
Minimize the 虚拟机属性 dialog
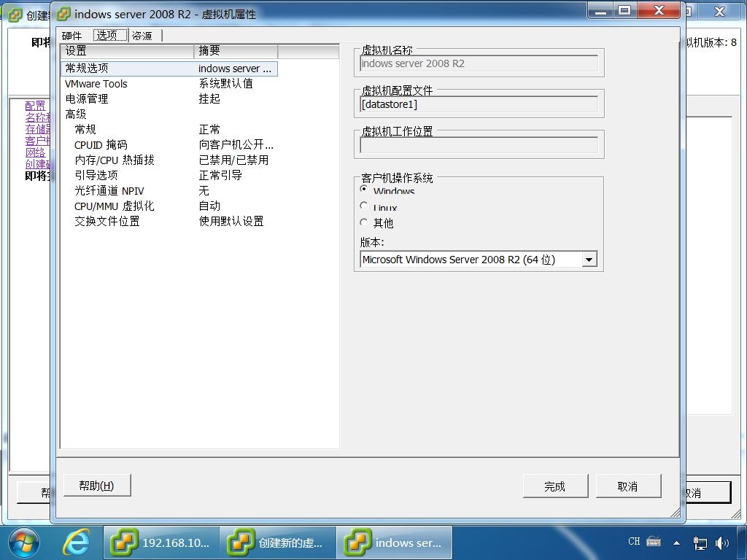pyautogui.click(x=601, y=11)
